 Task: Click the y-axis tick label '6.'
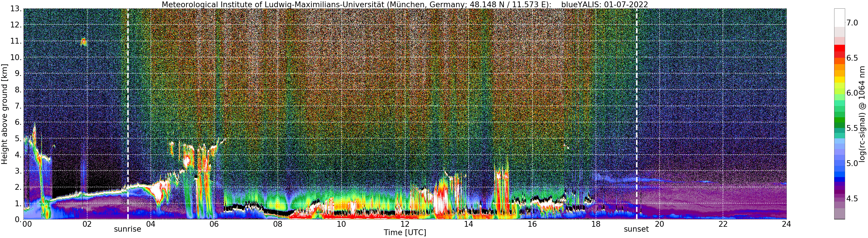[18, 122]
